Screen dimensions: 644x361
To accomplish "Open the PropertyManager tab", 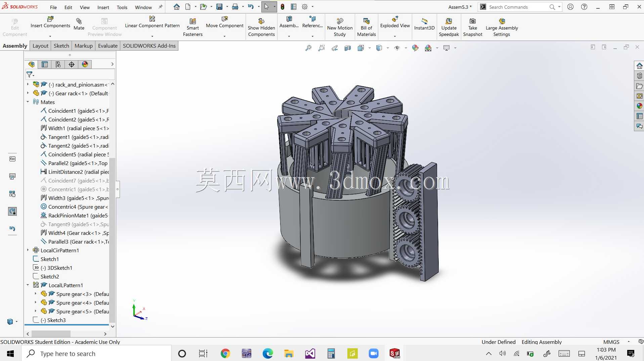I will click(45, 64).
